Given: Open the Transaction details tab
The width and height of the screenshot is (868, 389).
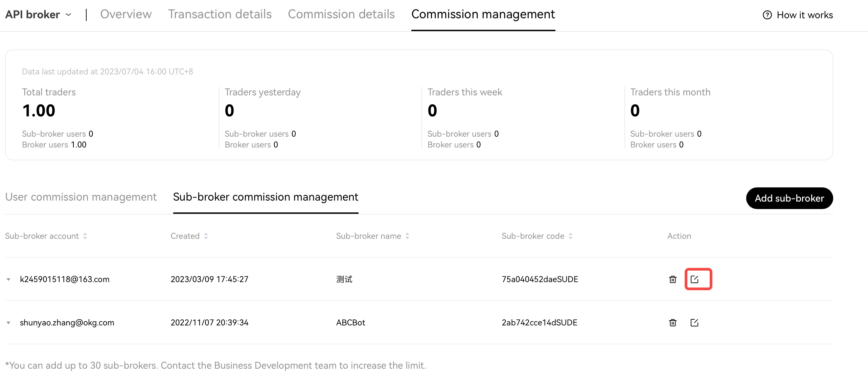Looking at the screenshot, I should tap(220, 14).
